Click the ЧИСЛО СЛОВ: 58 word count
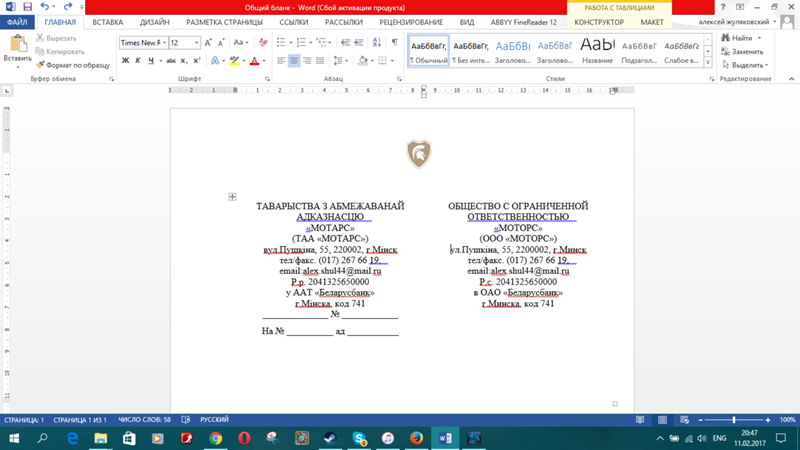This screenshot has height=450, width=800. pyautogui.click(x=144, y=420)
